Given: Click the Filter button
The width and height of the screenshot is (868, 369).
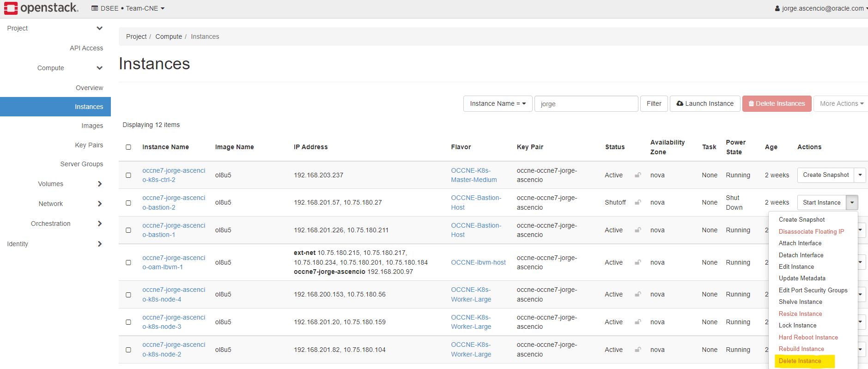Looking at the screenshot, I should coord(654,103).
